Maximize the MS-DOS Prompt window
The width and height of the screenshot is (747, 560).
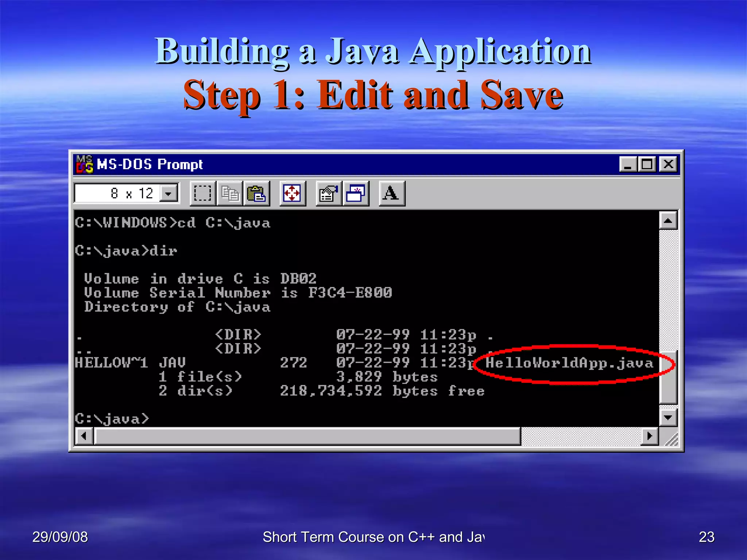[x=647, y=164]
